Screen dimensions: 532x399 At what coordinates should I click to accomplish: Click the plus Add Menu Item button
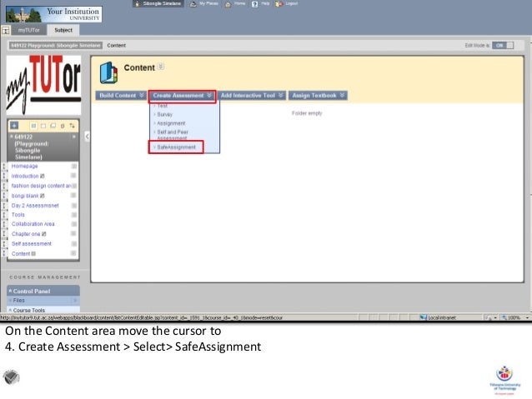tap(14, 126)
